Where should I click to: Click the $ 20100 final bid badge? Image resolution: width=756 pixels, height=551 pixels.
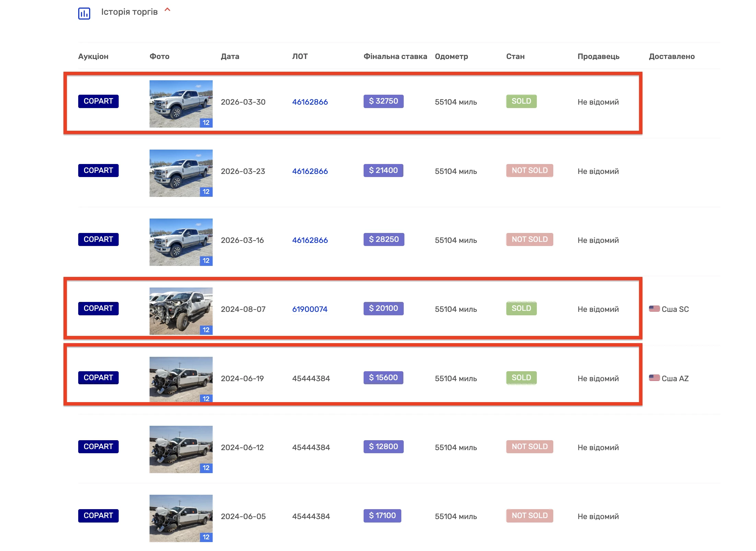point(383,308)
